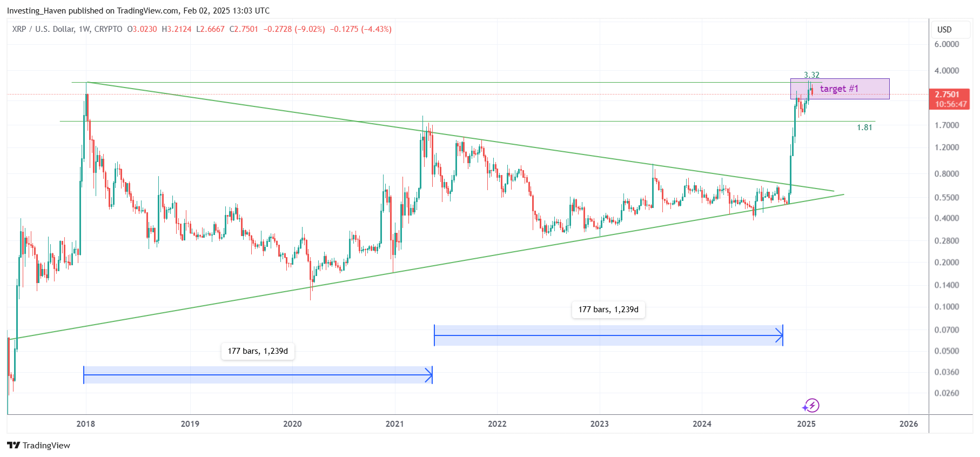Click the XRP / U.S. Dollar symbol title
This screenshot has height=457, width=980.
[68, 29]
